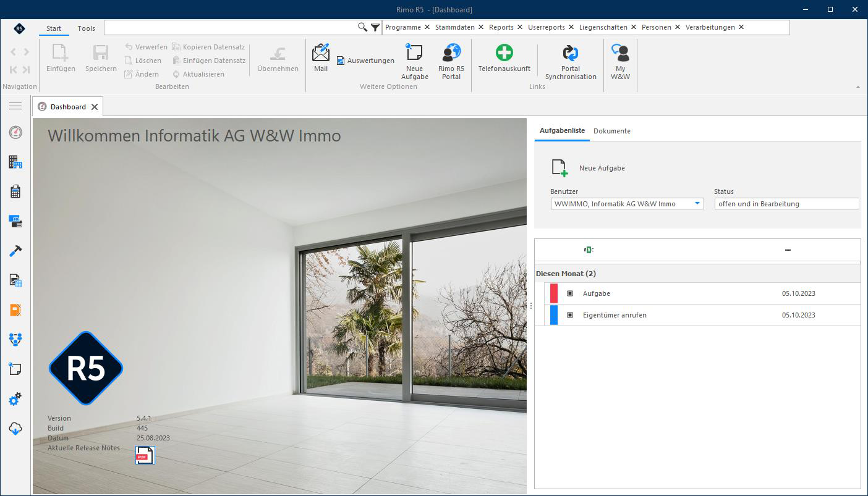Click into the search input field
868x496 pixels.
coord(231,27)
